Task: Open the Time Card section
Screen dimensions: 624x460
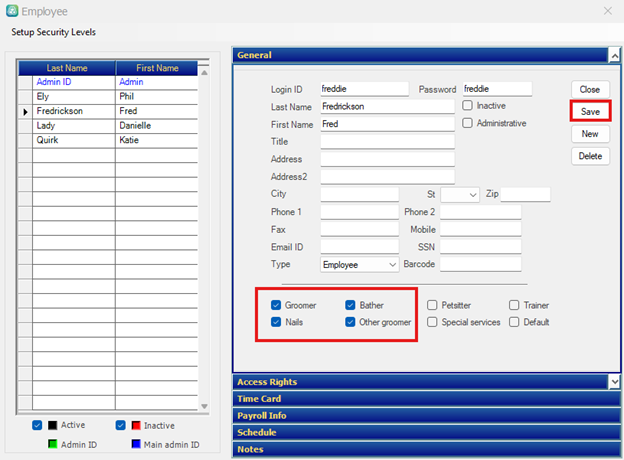Action: click(427, 399)
